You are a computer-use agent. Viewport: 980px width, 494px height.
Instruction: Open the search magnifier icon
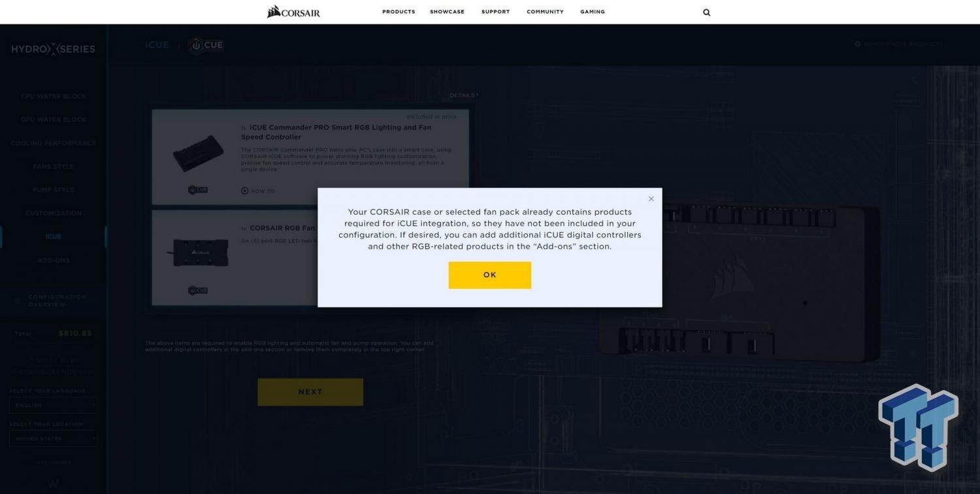tap(706, 12)
